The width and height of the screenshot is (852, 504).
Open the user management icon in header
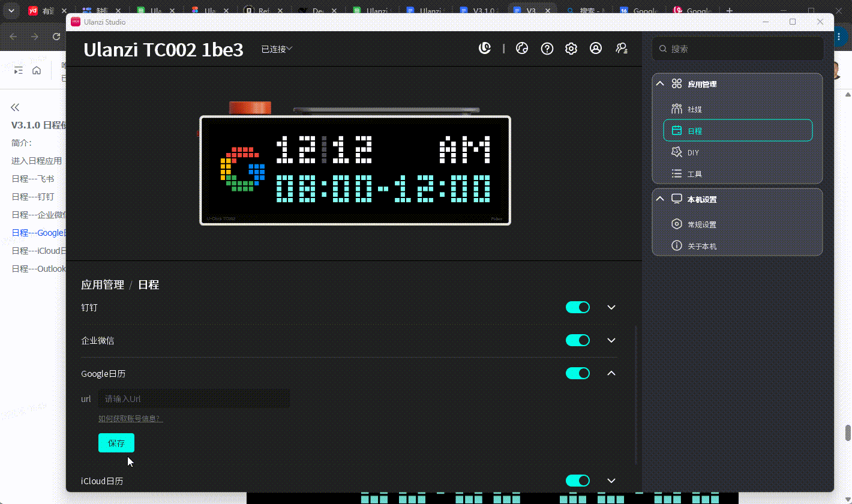point(622,49)
